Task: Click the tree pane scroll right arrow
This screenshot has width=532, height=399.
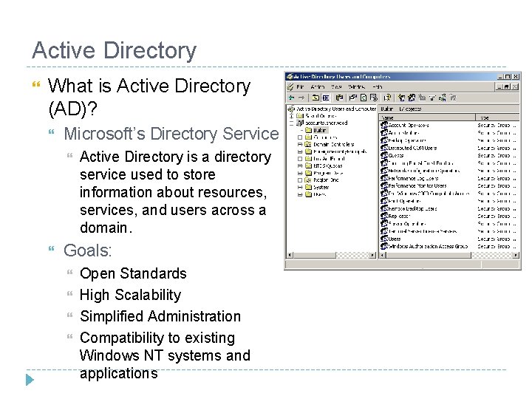Action: tap(373, 255)
